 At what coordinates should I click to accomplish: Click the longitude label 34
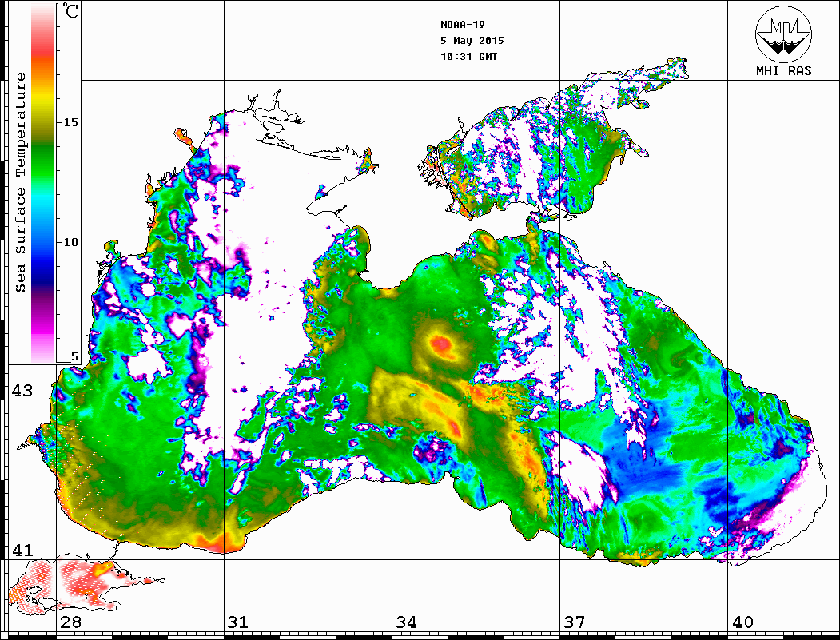tap(406, 622)
